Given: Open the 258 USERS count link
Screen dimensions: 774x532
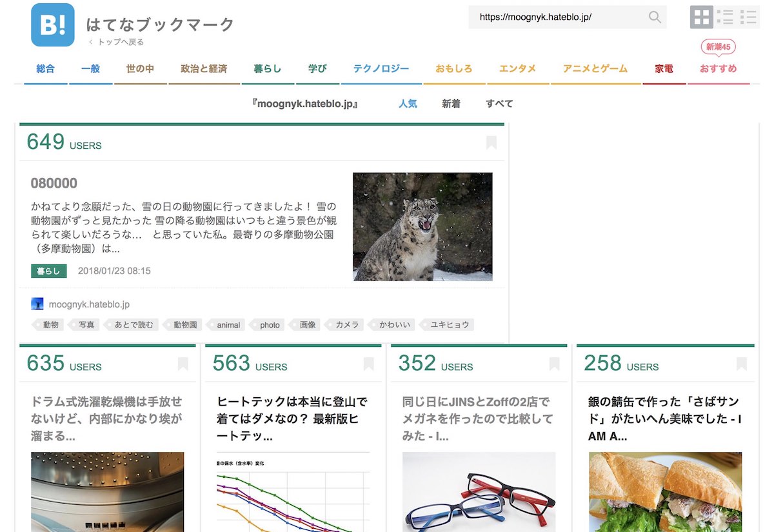Looking at the screenshot, I should [621, 364].
